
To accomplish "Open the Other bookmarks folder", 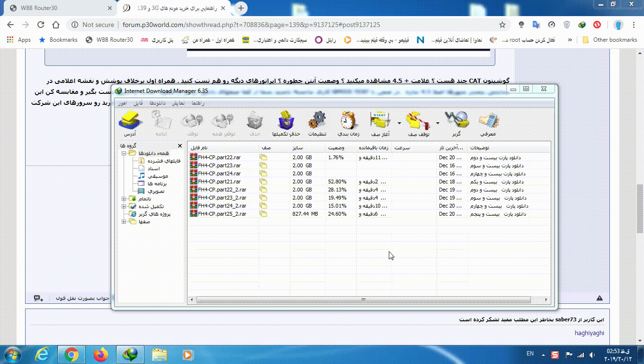I will [610, 40].
